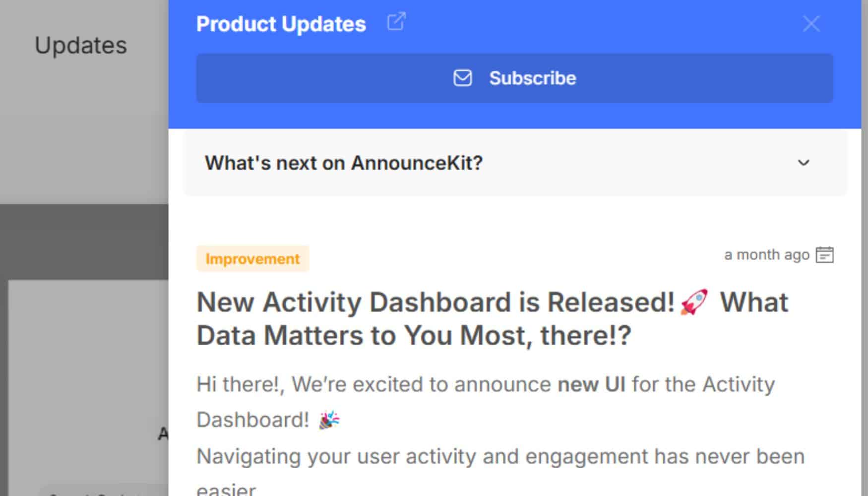Close the Product Updates widget with the X

tap(811, 23)
